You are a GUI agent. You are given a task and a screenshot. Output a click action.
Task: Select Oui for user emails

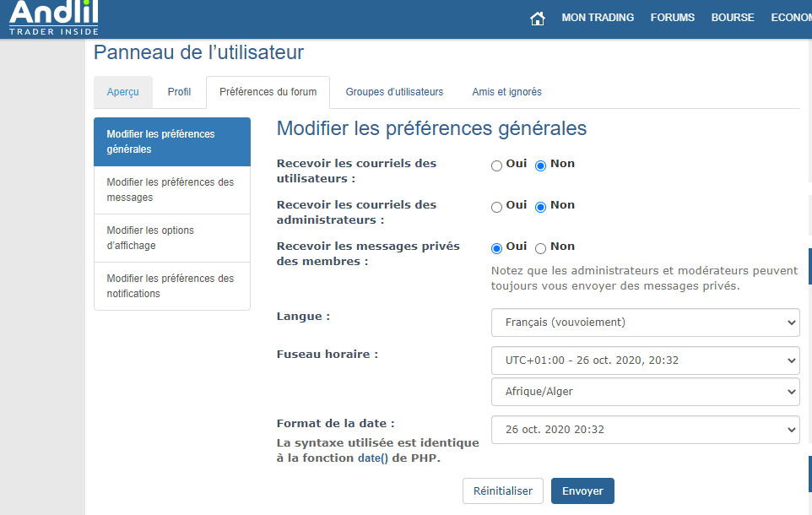(497, 165)
